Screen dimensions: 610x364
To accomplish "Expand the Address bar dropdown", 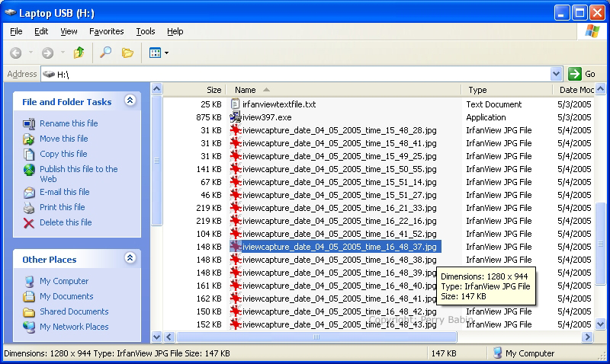I will tap(556, 73).
